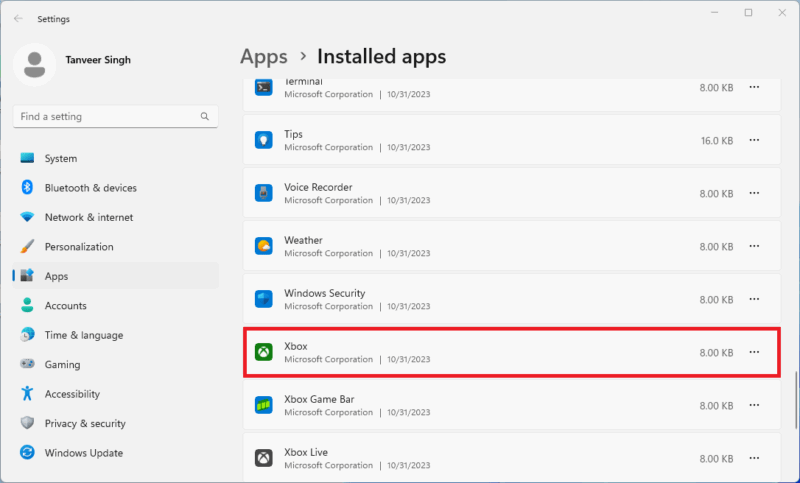Click the 8.00 KB size for Xbox
This screenshot has width=800, height=483.
tap(716, 353)
